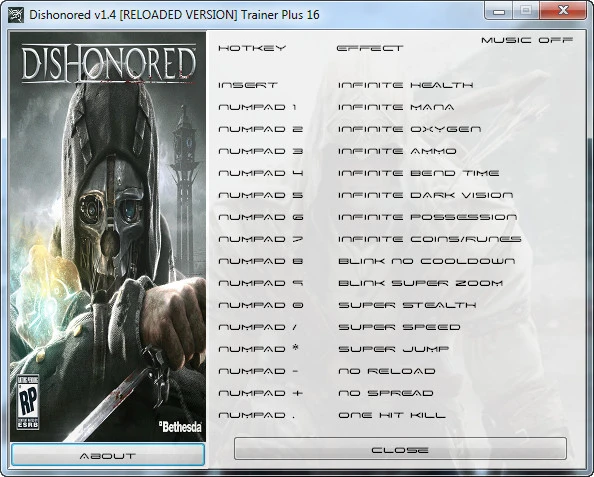This screenshot has width=594, height=477.
Task: Click the INSERT hotkey label
Action: pyautogui.click(x=248, y=85)
